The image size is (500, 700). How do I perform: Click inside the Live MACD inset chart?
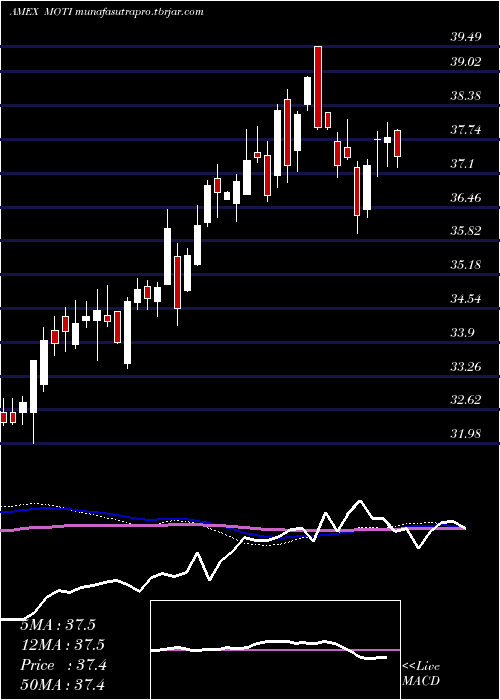pos(275,650)
